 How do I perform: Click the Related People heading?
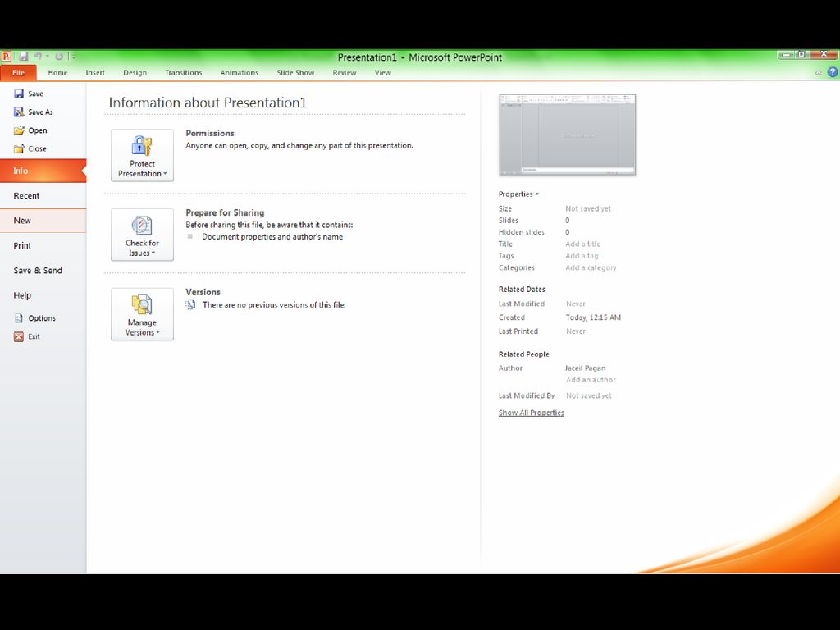click(x=523, y=354)
